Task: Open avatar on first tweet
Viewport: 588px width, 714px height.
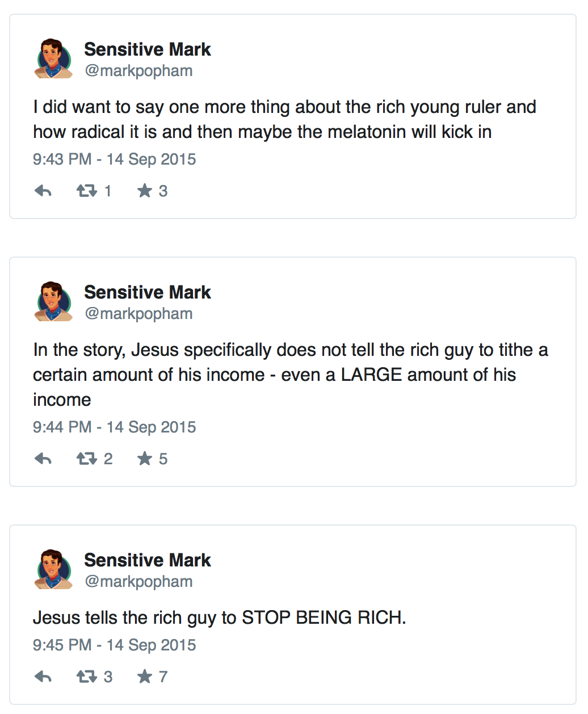Action: [x=53, y=59]
